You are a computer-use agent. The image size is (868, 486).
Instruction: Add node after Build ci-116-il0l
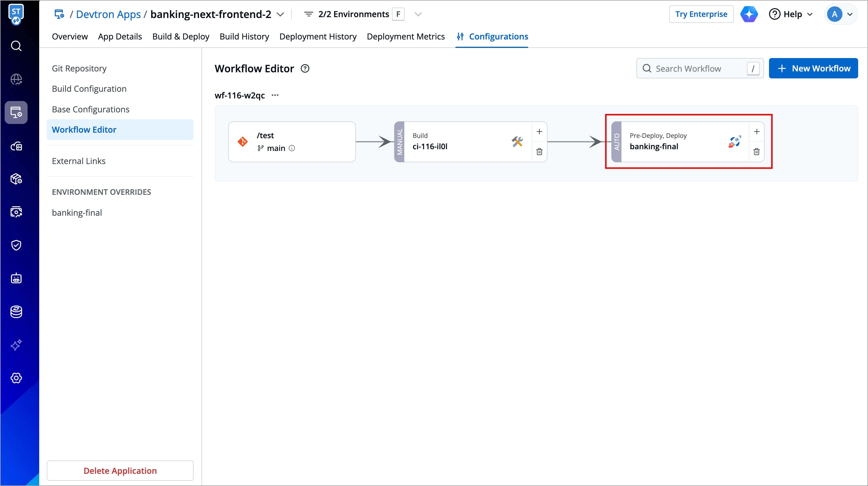click(x=539, y=132)
